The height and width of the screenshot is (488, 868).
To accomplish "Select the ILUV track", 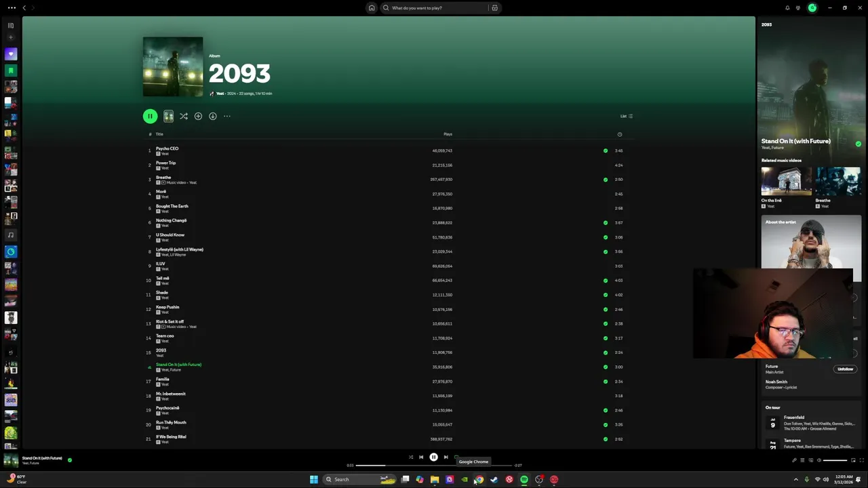I will point(161,264).
